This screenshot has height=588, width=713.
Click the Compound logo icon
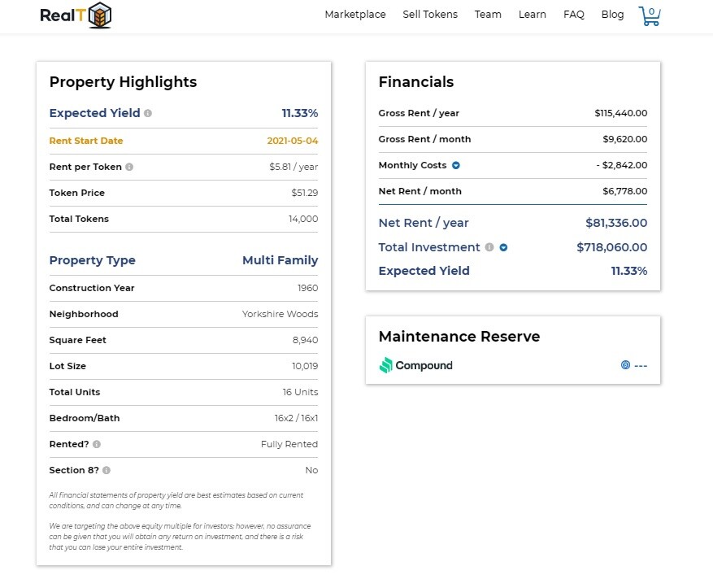(x=385, y=365)
